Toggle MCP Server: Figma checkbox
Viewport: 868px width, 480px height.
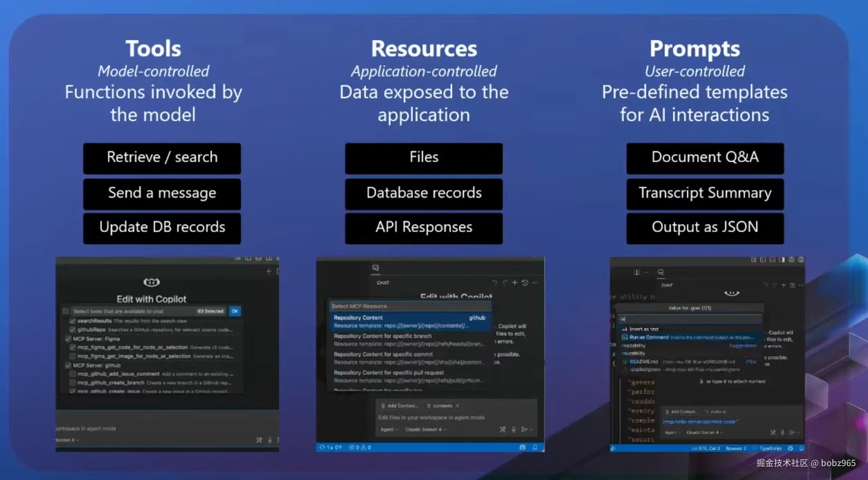(68, 339)
